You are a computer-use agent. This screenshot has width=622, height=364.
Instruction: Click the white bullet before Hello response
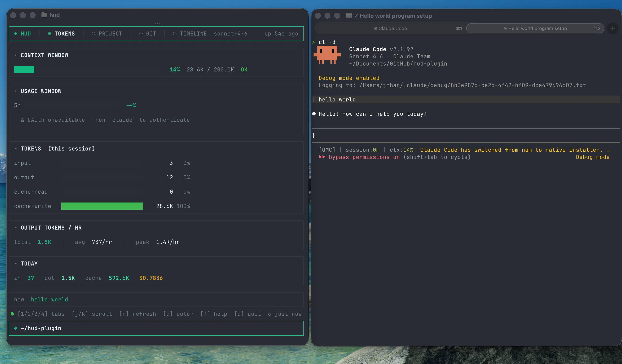coord(314,114)
